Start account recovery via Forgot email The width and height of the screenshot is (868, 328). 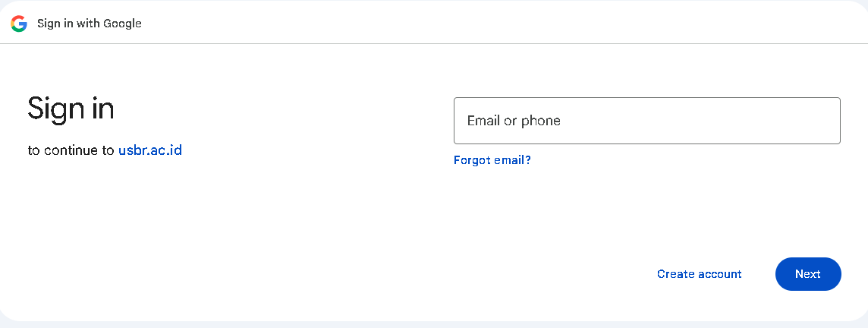492,160
